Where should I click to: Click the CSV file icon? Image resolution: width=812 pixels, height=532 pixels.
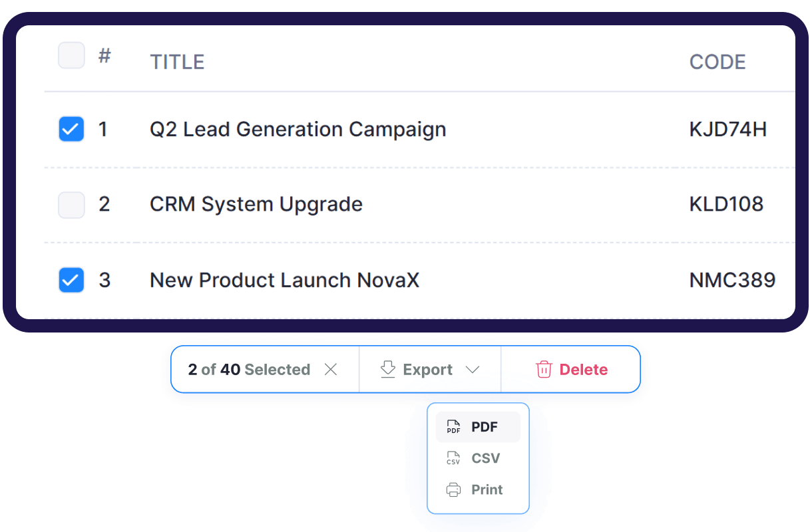tap(453, 458)
